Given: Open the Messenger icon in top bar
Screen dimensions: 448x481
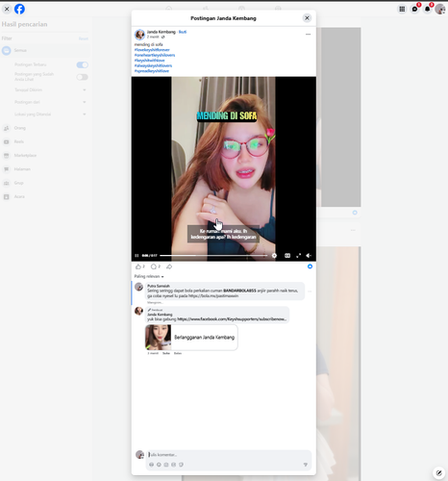Looking at the screenshot, I should tap(414, 9).
